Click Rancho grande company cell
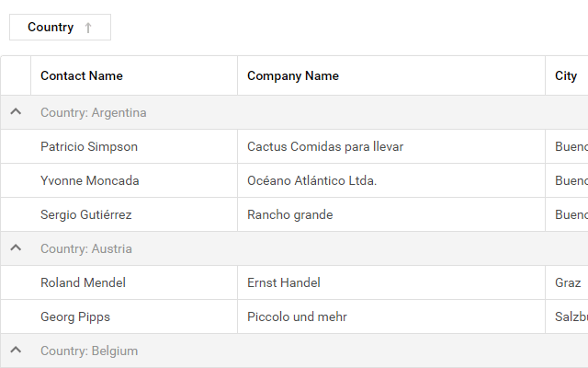Viewport: 588px width, 368px height. (x=290, y=214)
